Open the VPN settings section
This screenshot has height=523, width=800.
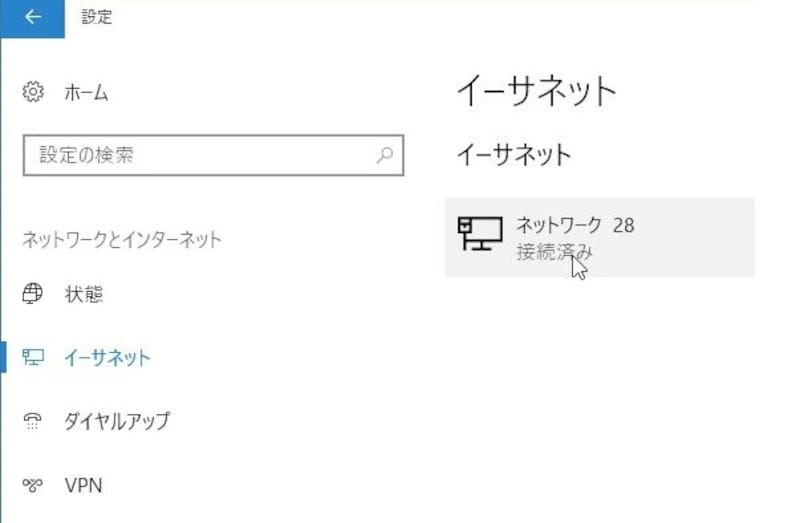tap(83, 486)
